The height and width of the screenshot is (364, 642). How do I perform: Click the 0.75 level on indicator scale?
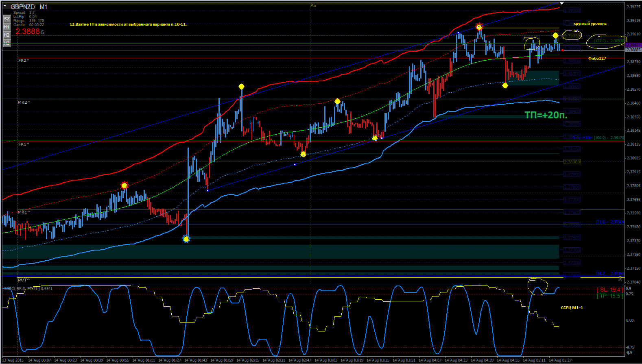click(x=629, y=294)
